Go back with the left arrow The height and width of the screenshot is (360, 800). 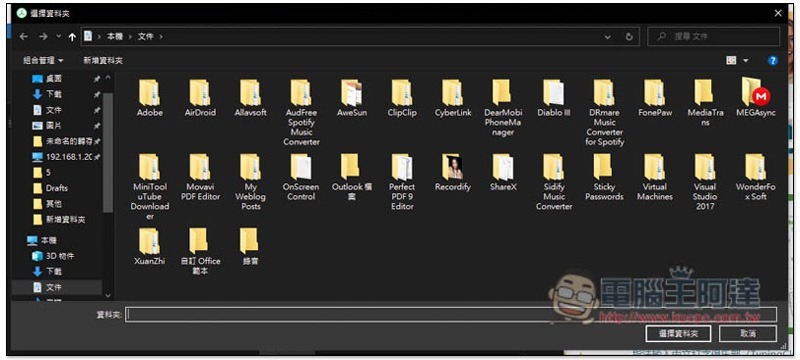coord(23,36)
